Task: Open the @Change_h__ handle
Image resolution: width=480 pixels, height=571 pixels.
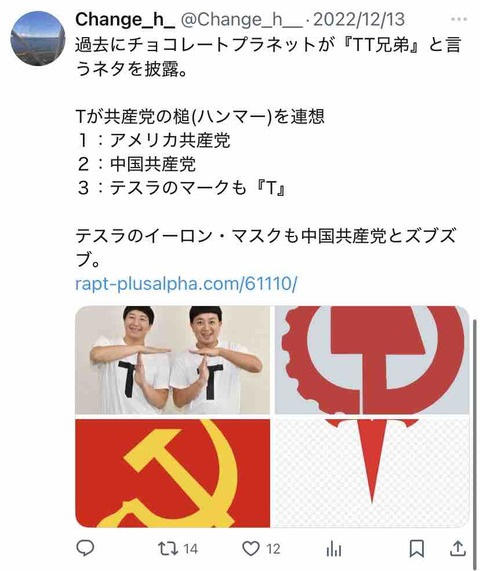Action: [x=241, y=19]
